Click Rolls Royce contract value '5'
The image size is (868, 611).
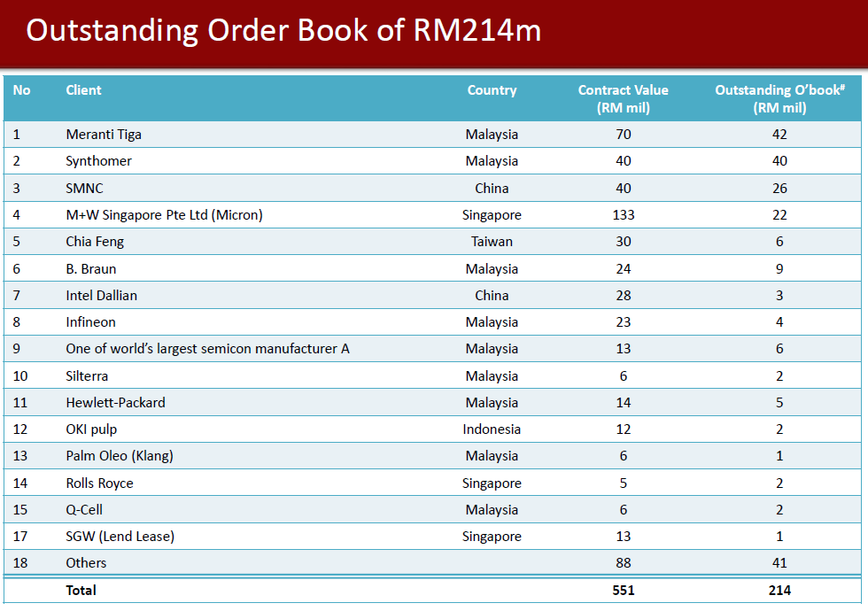pos(624,483)
